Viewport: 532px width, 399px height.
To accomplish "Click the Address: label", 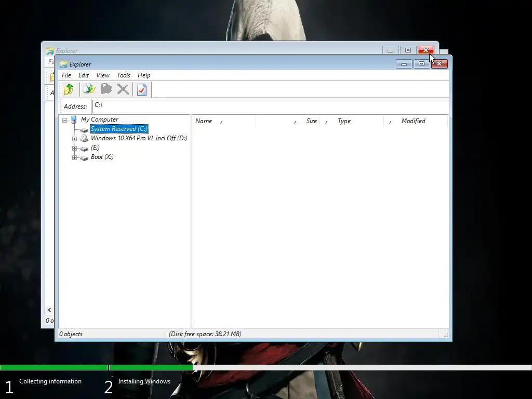I will pos(75,107).
